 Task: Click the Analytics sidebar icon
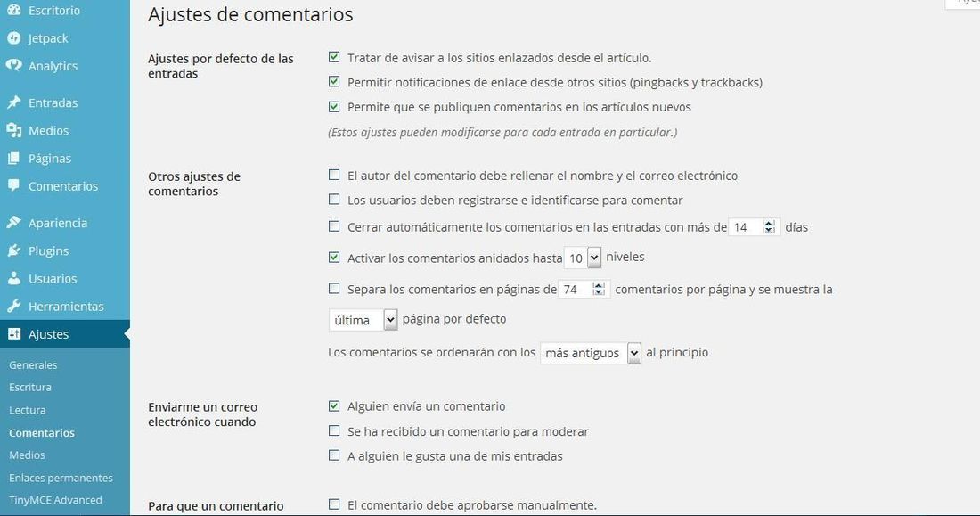tap(13, 65)
